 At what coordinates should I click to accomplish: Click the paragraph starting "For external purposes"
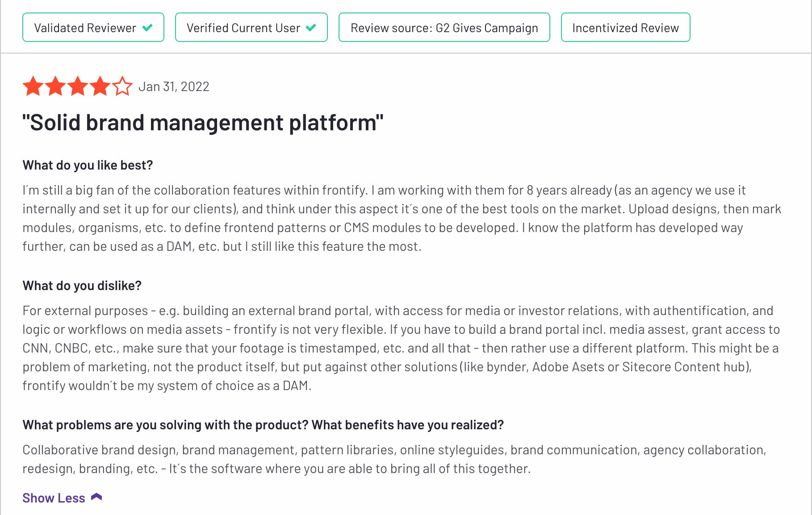pyautogui.click(x=401, y=348)
